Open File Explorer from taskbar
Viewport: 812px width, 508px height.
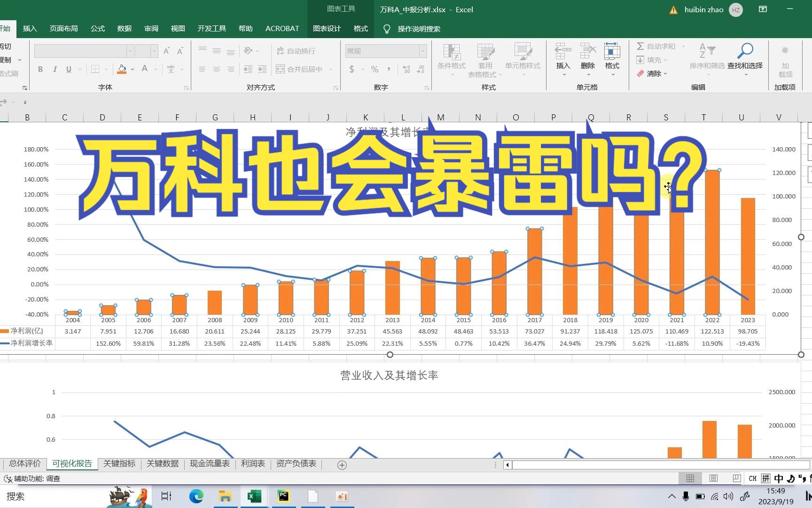point(225,496)
